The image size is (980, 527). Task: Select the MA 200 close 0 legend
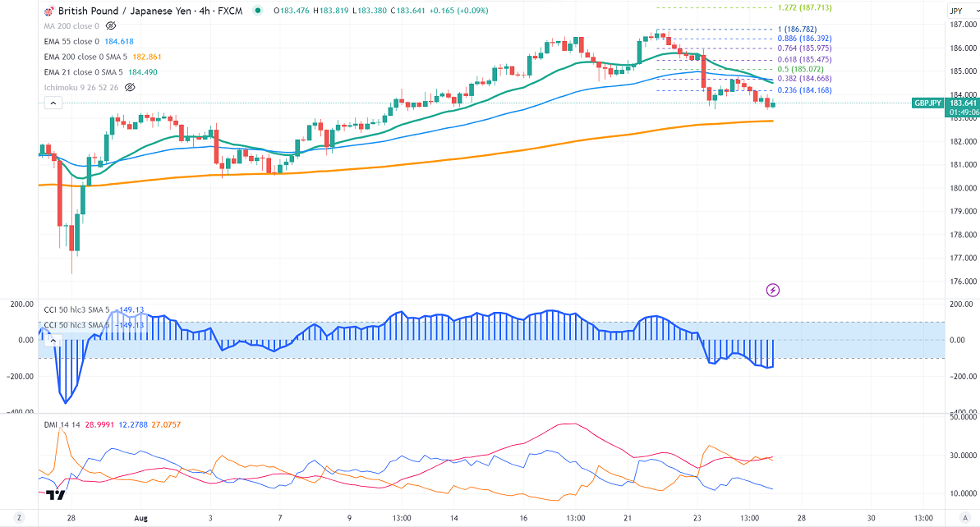71,26
